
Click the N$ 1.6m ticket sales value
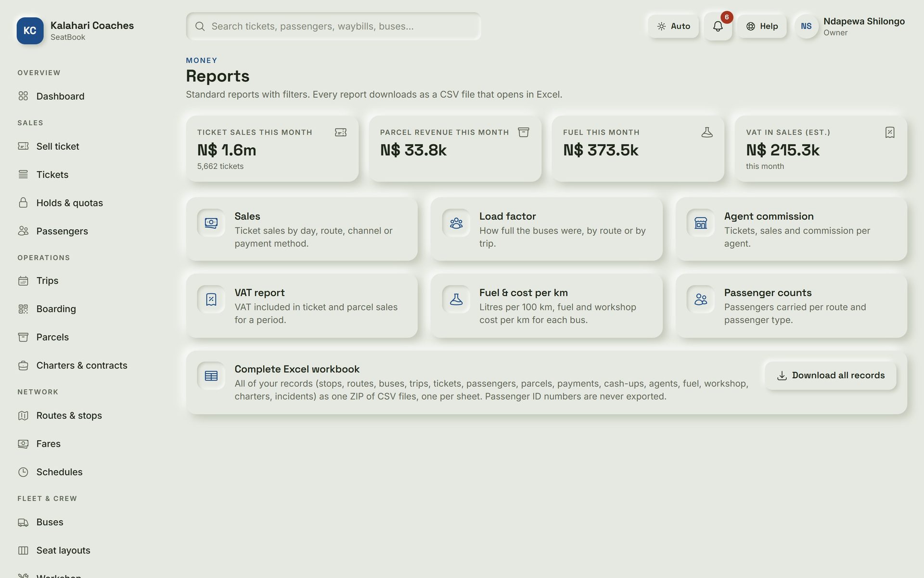[x=227, y=150]
